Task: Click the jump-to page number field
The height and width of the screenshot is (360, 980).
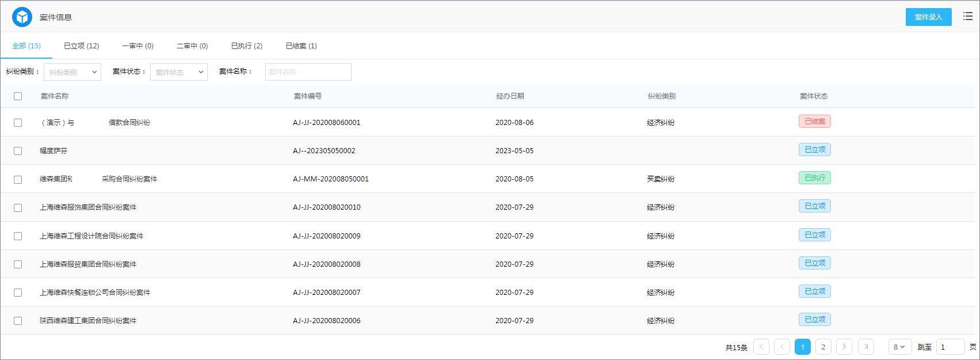Action: [x=950, y=347]
